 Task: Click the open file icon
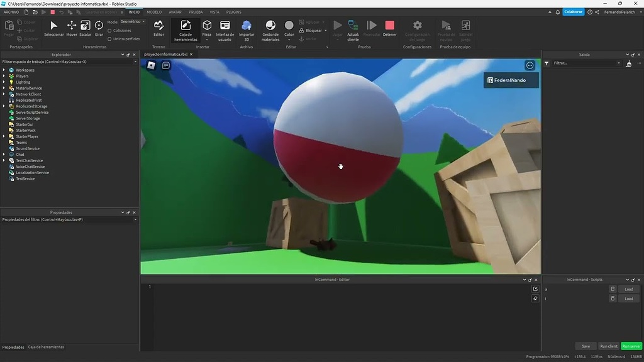tap(35, 12)
